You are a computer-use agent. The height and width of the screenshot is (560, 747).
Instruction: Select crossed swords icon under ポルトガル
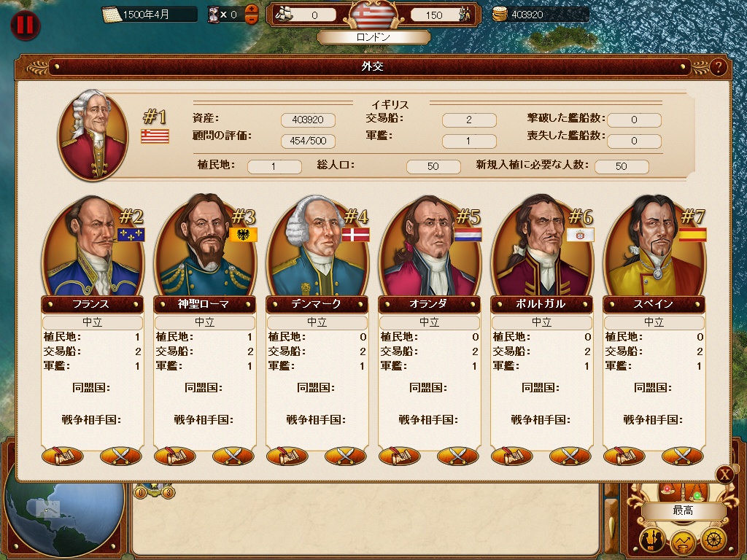570,456
